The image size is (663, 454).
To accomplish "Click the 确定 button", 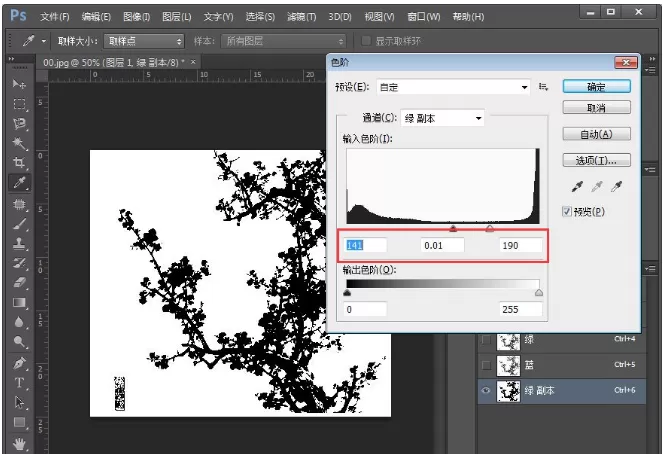I will pos(596,87).
